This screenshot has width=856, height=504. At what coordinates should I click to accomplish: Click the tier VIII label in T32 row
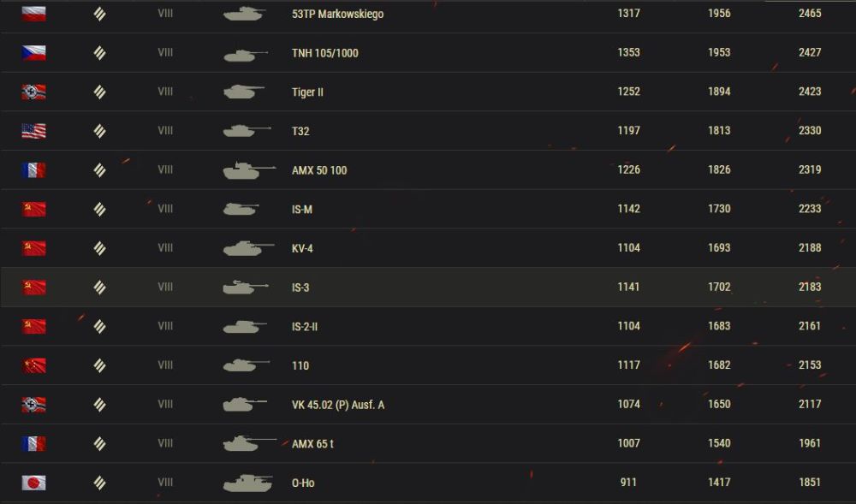165,130
